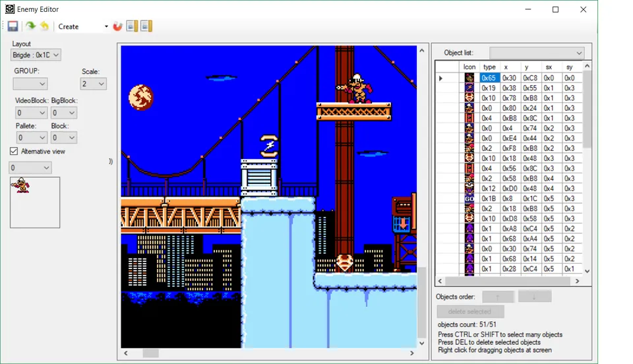Click the GO icon in the 0x1B row
The image size is (633, 364).
click(469, 198)
